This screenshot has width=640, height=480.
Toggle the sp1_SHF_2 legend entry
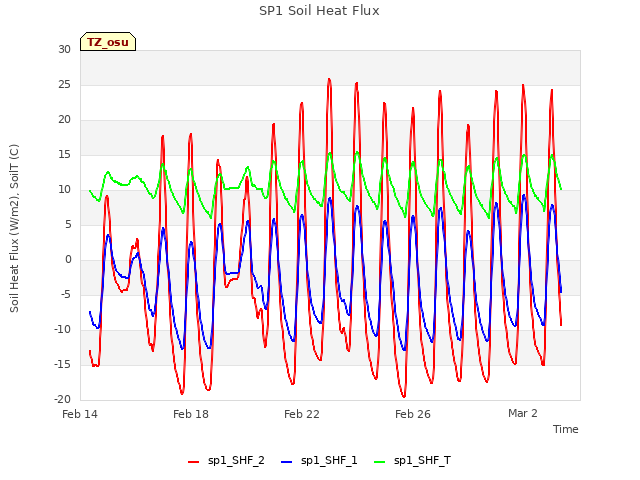coord(226,460)
